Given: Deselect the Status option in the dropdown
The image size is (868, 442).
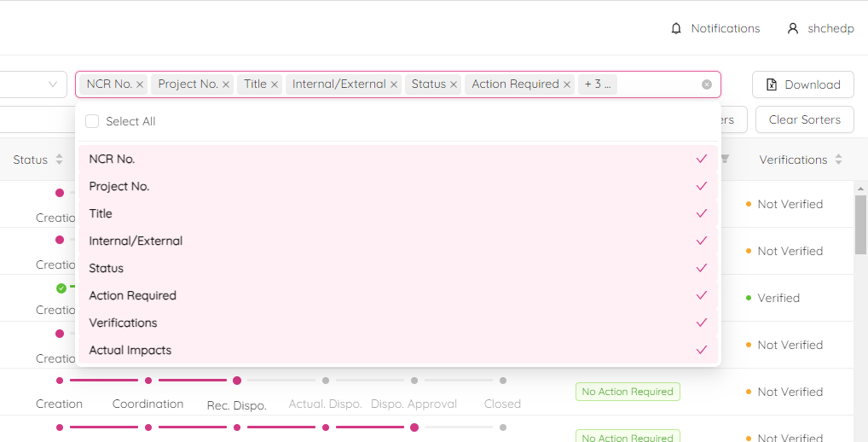Looking at the screenshot, I should (397, 268).
